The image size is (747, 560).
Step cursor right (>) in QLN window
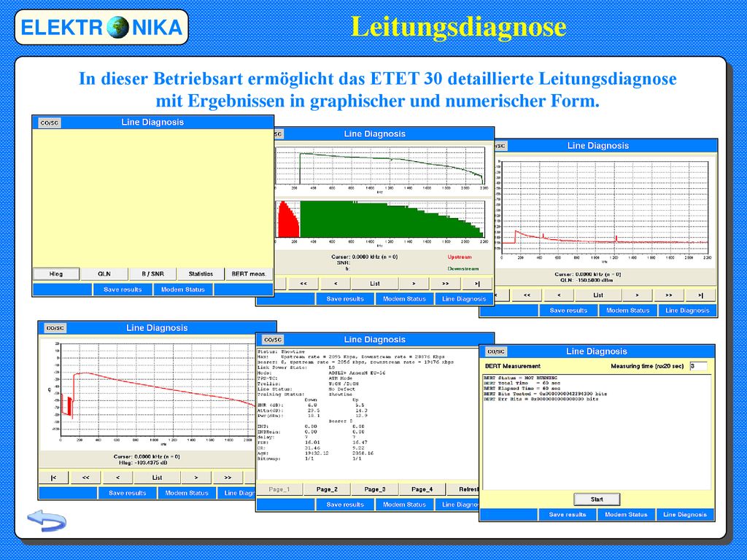[637, 295]
